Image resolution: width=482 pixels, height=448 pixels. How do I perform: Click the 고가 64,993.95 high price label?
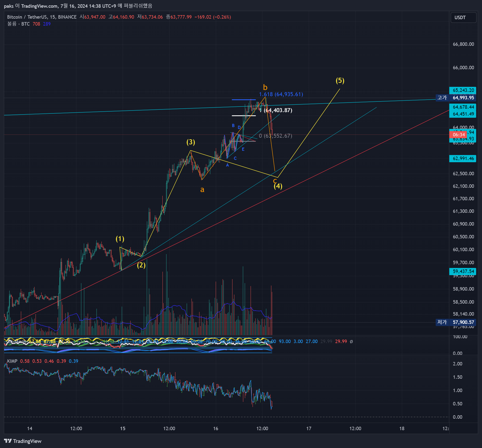[x=456, y=98]
